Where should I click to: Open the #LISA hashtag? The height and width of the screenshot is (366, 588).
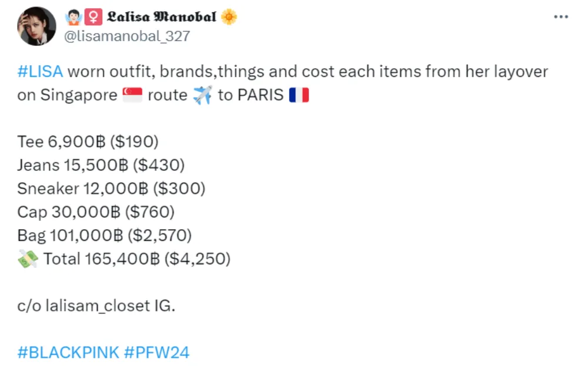pyautogui.click(x=40, y=72)
